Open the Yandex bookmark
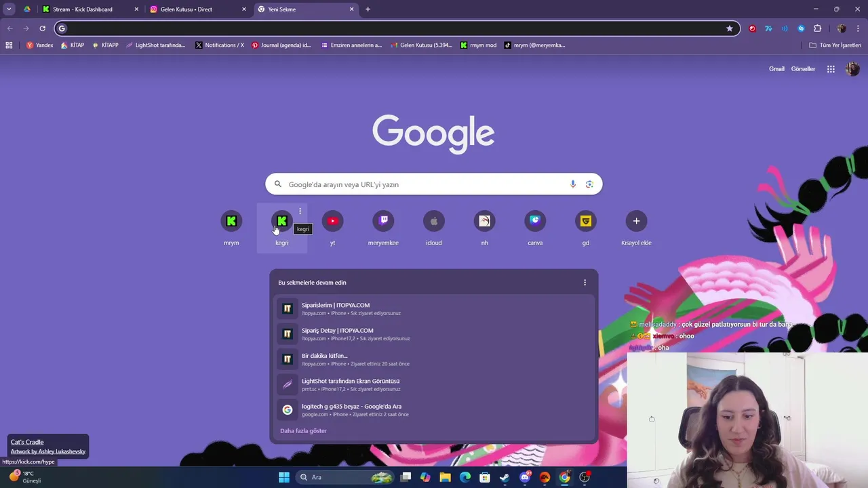The width and height of the screenshot is (868, 488). click(x=40, y=45)
